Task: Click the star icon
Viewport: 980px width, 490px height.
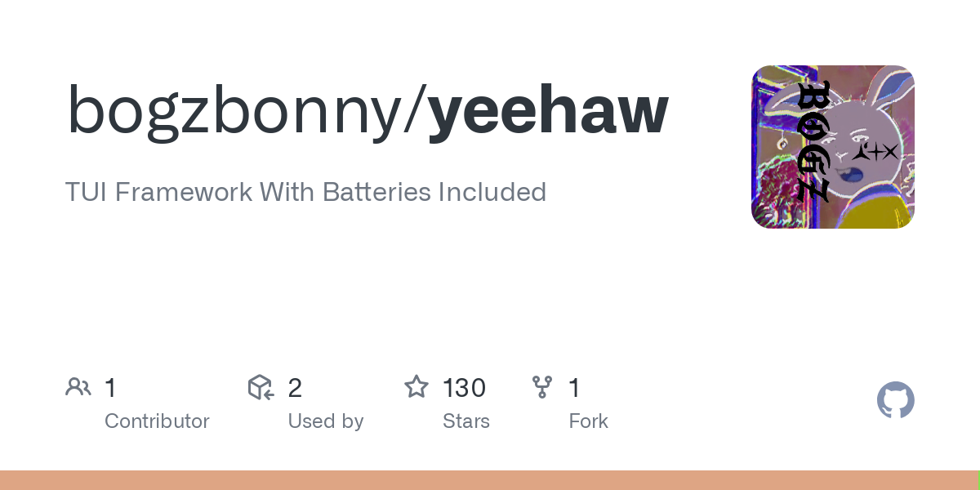Action: coord(416,386)
